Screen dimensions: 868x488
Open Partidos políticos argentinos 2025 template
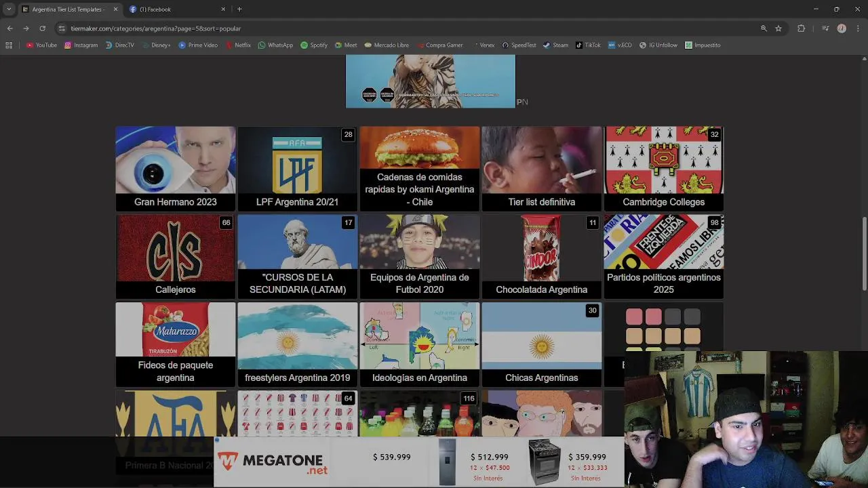coord(664,256)
